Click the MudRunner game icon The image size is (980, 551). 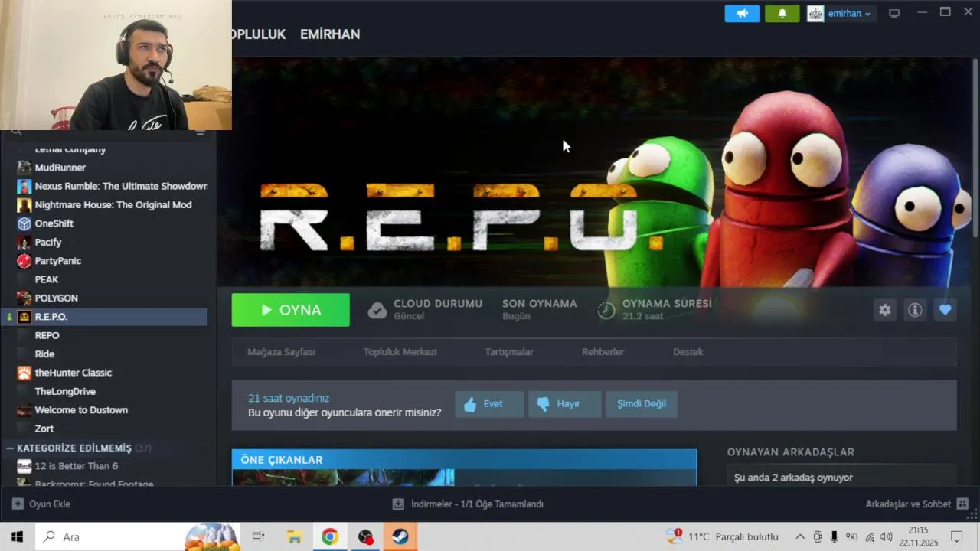click(x=24, y=168)
